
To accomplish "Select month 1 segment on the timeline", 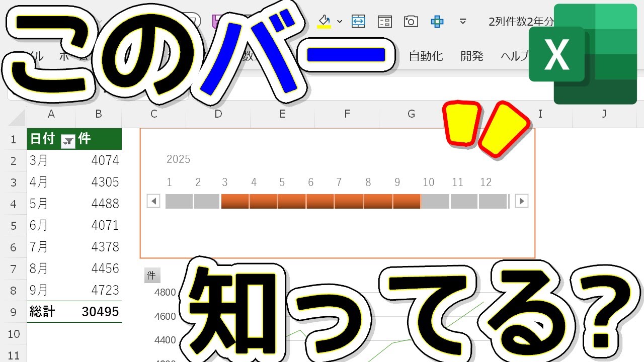I will pyautogui.click(x=179, y=202).
